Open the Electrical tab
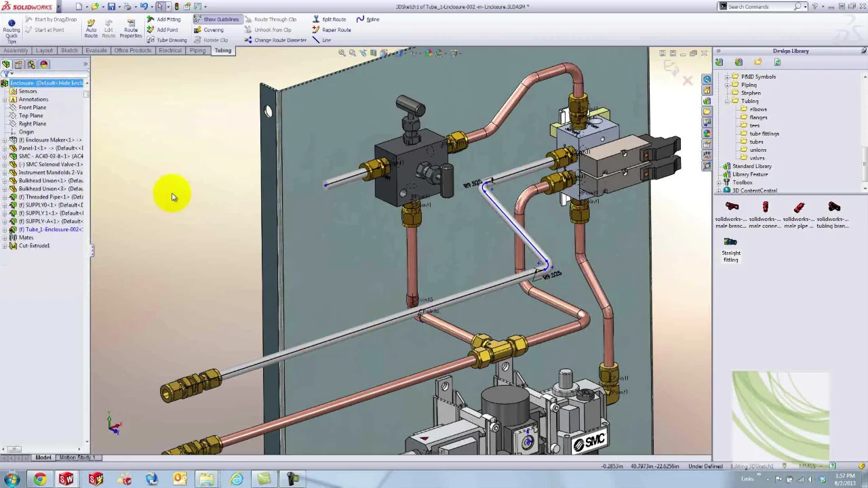 [x=170, y=51]
